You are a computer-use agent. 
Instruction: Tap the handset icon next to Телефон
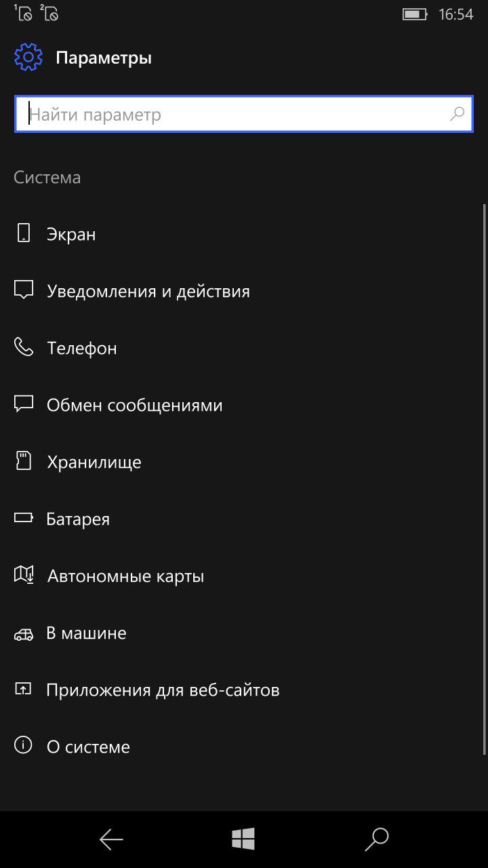[24, 347]
